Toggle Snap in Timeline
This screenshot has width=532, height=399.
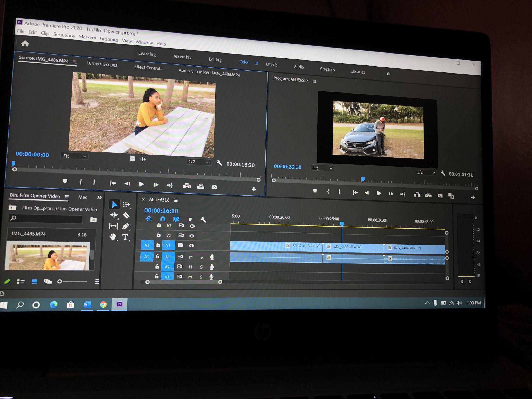[163, 219]
